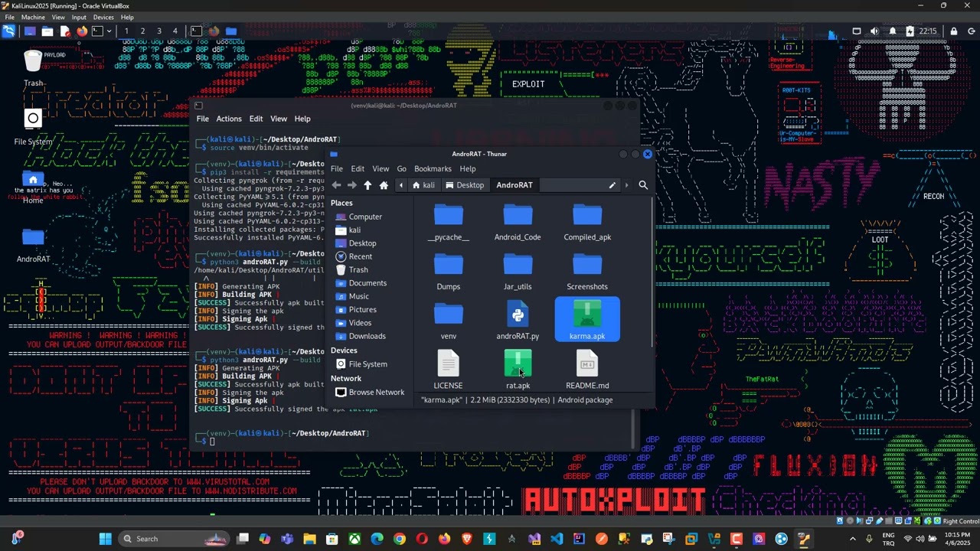Select Trash in the Thunar sidebar

(x=358, y=269)
